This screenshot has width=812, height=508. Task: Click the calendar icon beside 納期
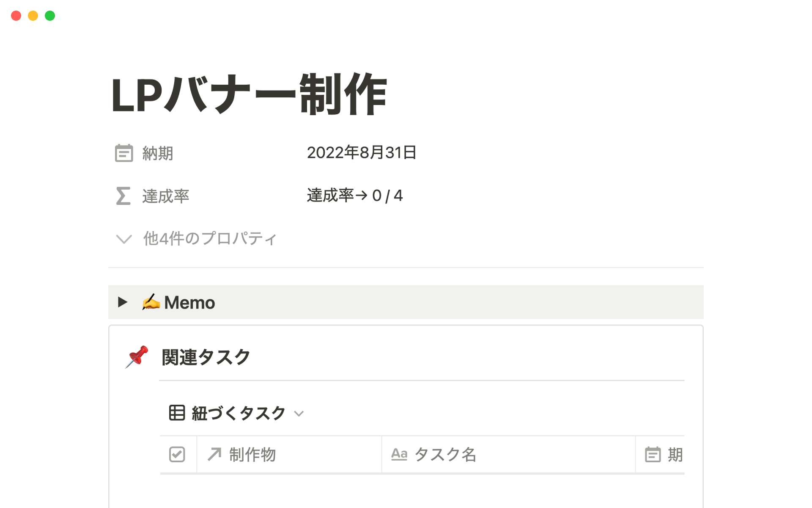pyautogui.click(x=124, y=153)
